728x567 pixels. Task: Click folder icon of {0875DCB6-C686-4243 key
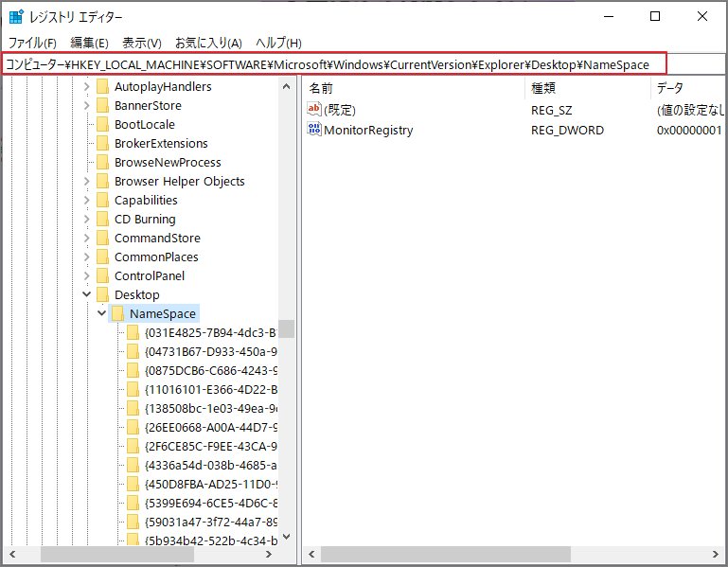[x=133, y=370]
